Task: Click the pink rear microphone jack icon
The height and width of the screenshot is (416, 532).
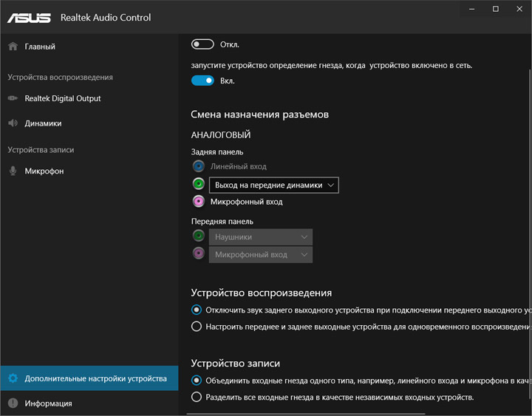Action: [x=198, y=202]
